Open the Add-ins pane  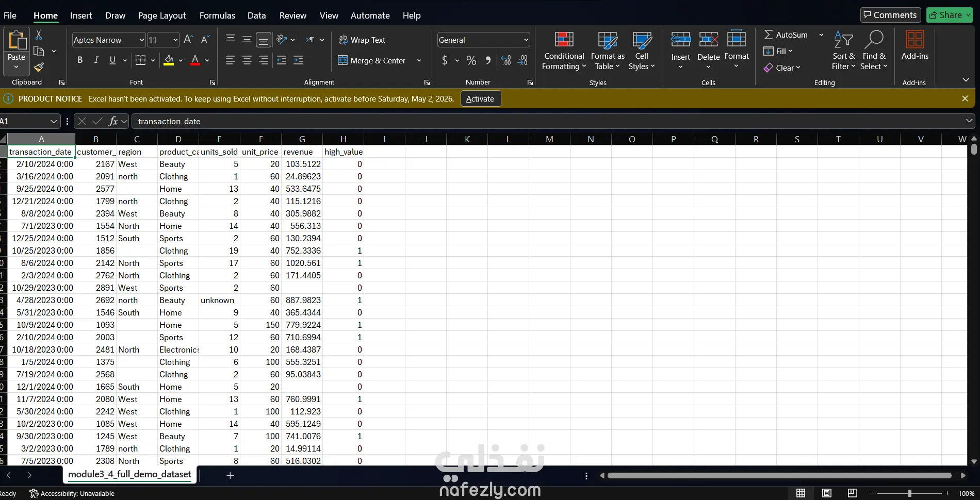915,46
